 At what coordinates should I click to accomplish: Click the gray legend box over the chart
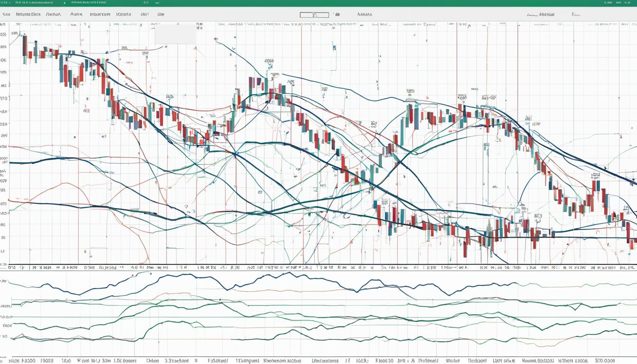(175, 33)
